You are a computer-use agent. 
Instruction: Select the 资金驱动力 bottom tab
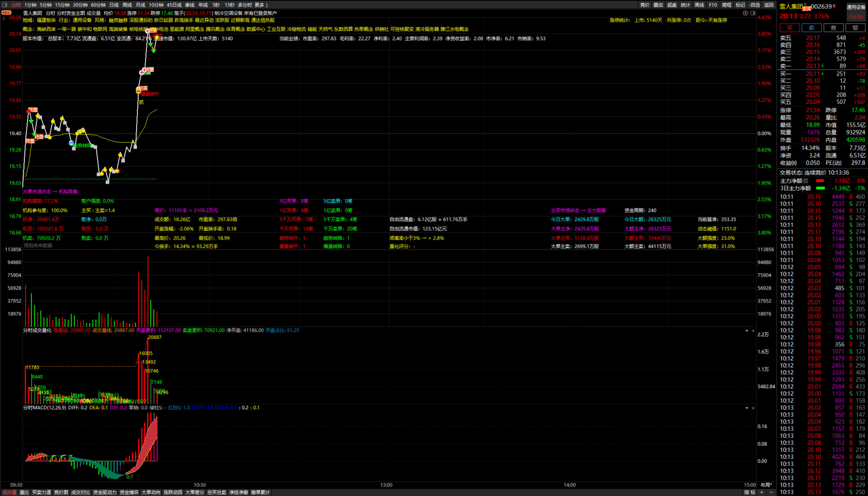coord(105,492)
